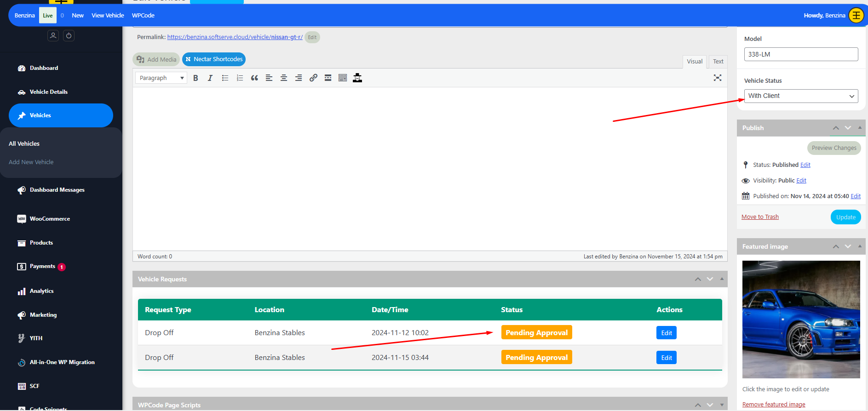Click the insert link icon
Image resolution: width=868 pixels, height=411 pixels.
click(x=313, y=78)
